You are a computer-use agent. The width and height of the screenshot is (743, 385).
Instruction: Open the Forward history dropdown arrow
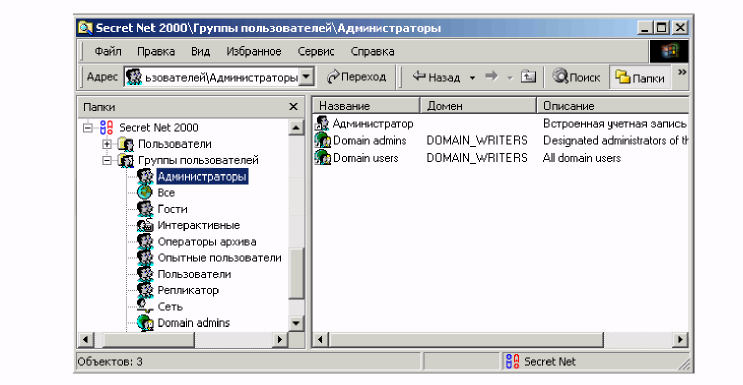[x=510, y=78]
